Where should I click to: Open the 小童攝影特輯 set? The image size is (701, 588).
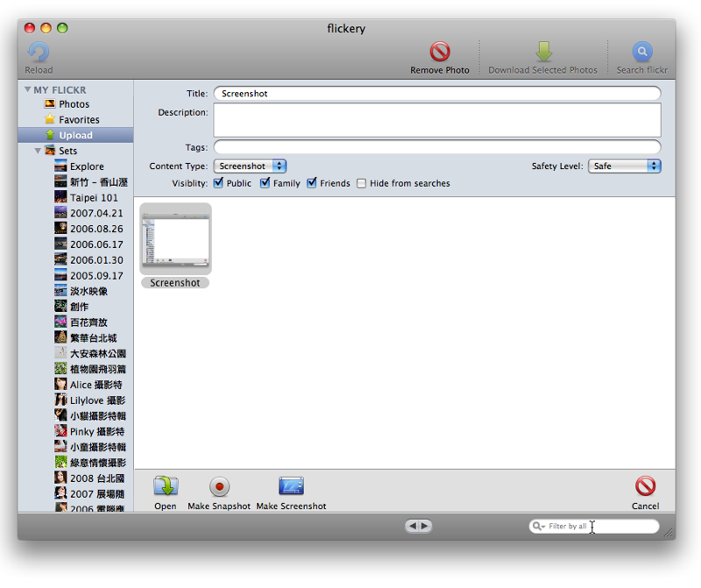pyautogui.click(x=75, y=447)
